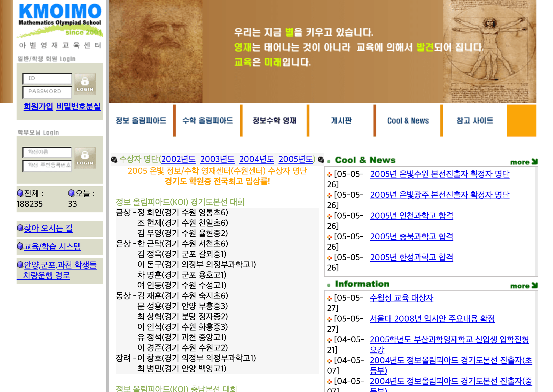Open the Cool & News menu

[408, 121]
